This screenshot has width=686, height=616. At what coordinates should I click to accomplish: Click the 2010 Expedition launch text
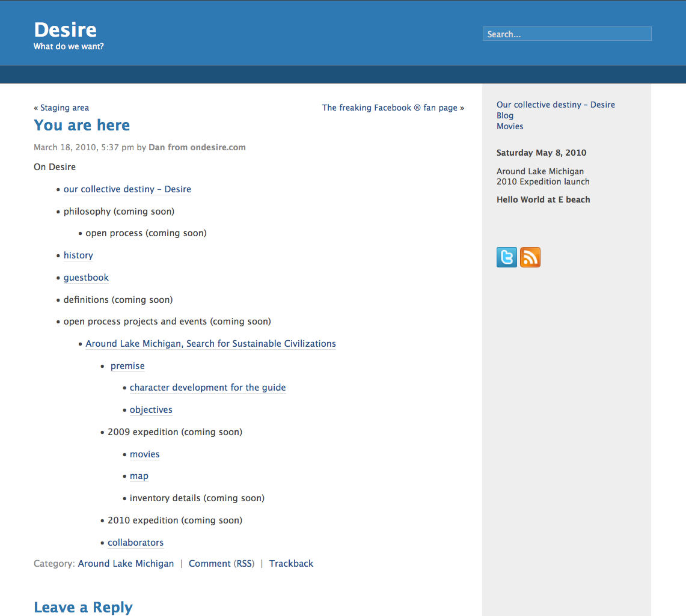coord(543,181)
